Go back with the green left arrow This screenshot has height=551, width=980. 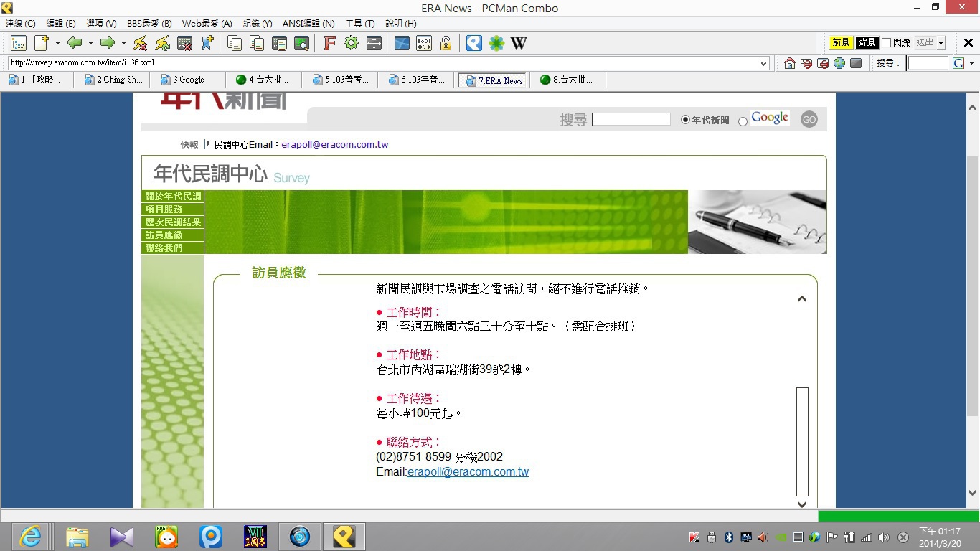coord(75,43)
